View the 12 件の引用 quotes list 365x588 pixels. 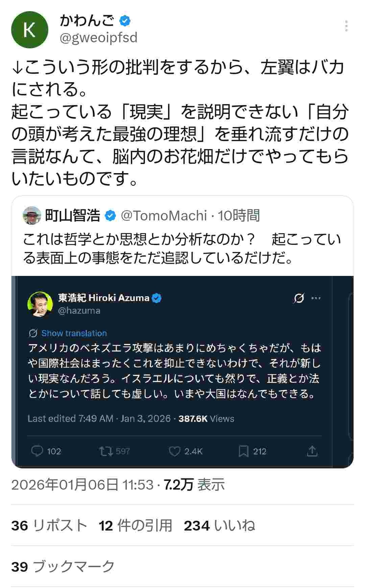pos(136,526)
